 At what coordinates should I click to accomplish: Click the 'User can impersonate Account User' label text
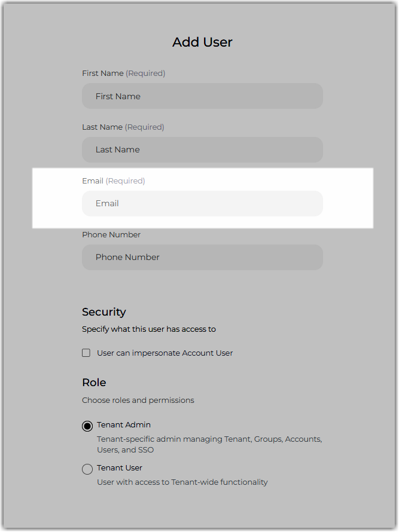click(165, 353)
